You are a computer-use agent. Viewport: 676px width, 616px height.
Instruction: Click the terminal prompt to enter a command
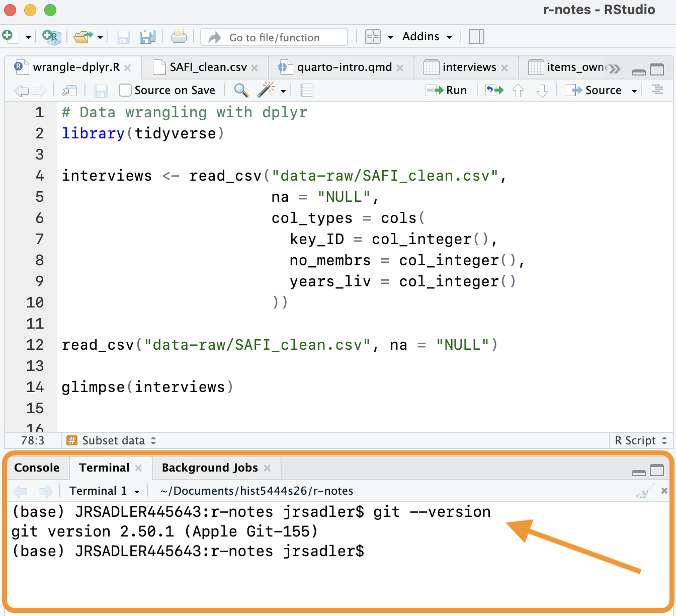click(402, 551)
